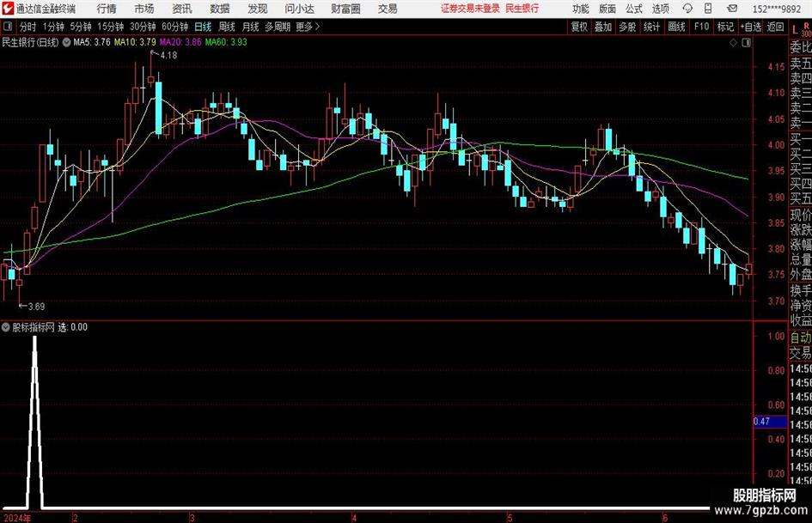Open the 选项 menu
The height and width of the screenshot is (523, 812).
point(660,9)
